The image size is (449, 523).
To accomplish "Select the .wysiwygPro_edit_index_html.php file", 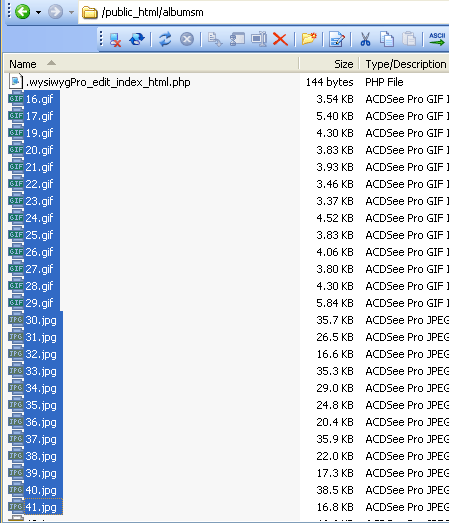I will [x=108, y=82].
